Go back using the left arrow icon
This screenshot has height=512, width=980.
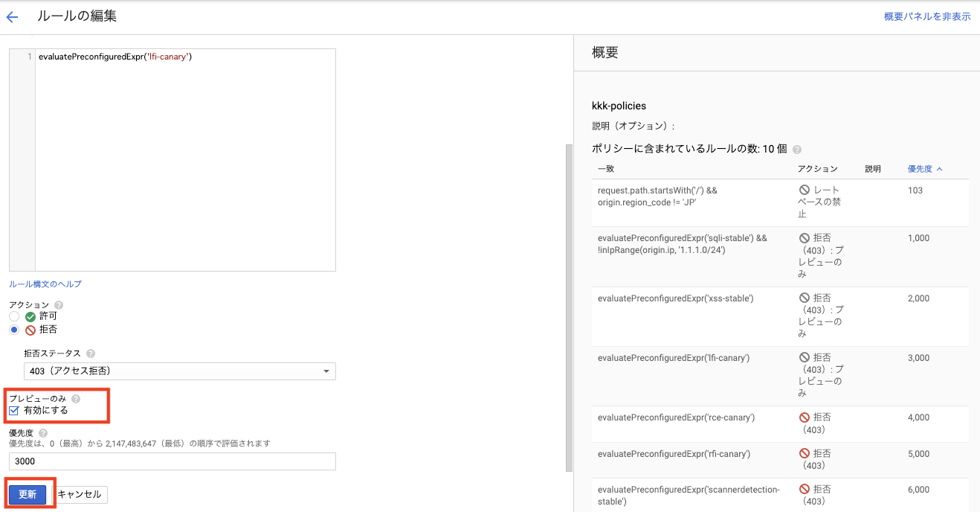point(12,16)
